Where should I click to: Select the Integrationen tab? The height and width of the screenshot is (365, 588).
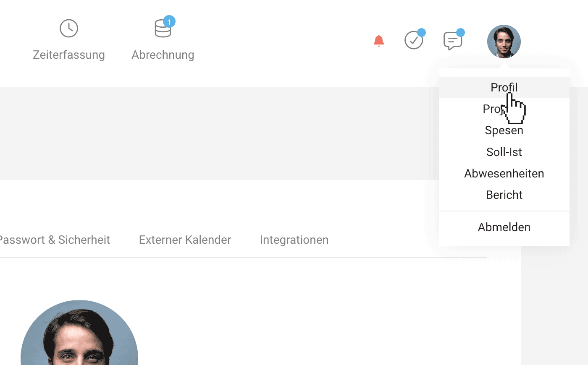[x=294, y=240]
